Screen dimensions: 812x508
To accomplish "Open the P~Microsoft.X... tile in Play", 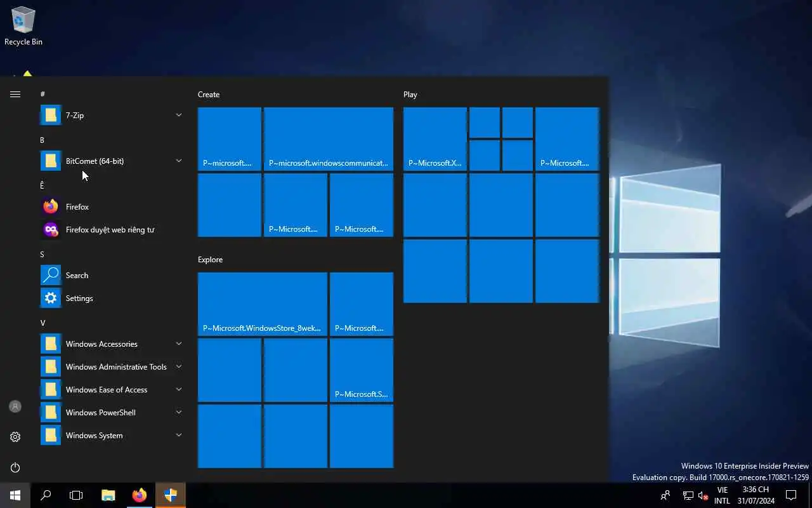I will 435,139.
